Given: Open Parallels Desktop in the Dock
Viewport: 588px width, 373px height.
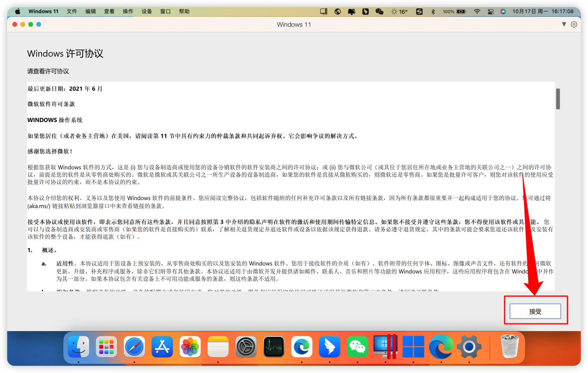Looking at the screenshot, I should (385, 347).
